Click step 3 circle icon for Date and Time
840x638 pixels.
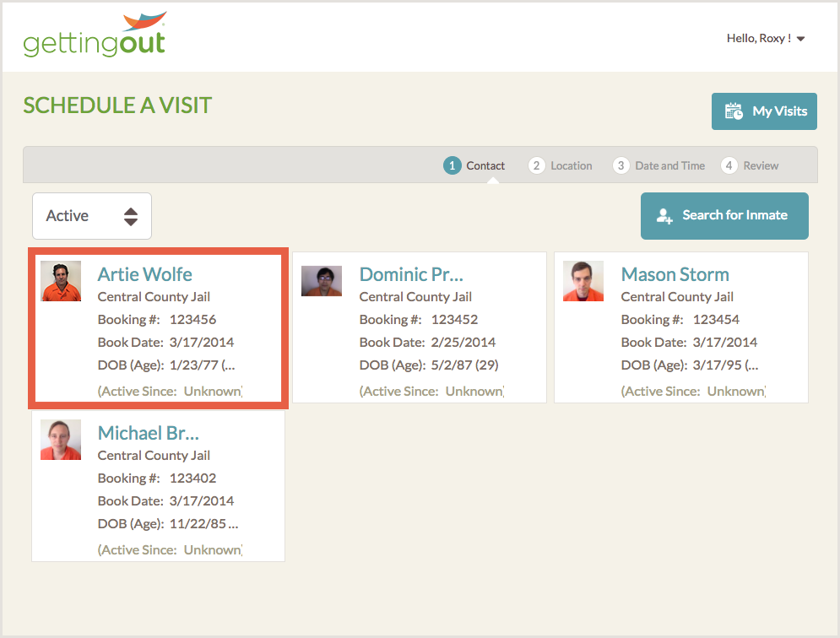point(621,165)
